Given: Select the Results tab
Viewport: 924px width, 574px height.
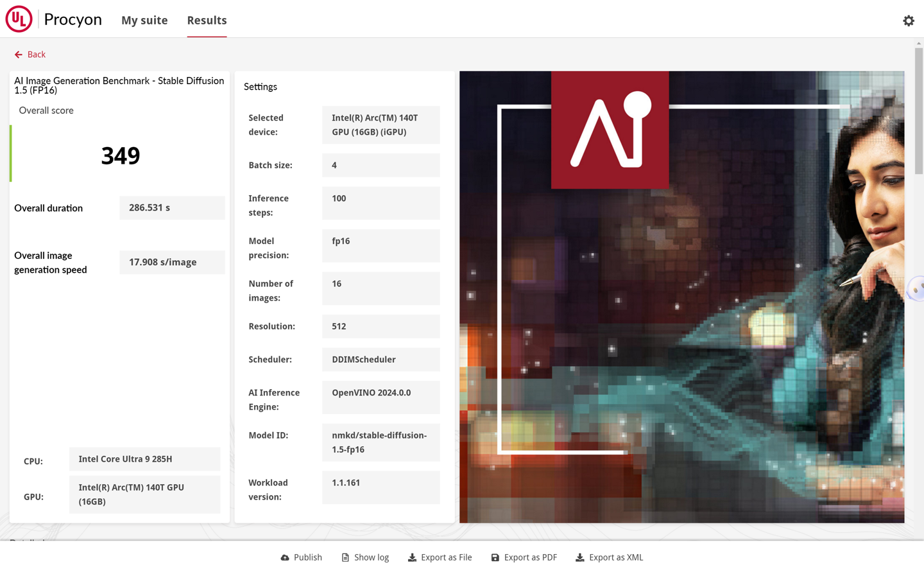Looking at the screenshot, I should [207, 21].
